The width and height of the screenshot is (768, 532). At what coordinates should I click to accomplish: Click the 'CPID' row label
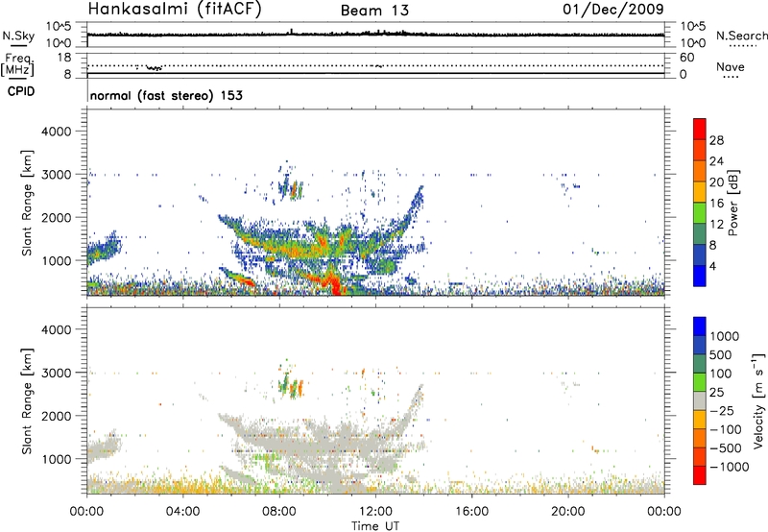coord(21,91)
